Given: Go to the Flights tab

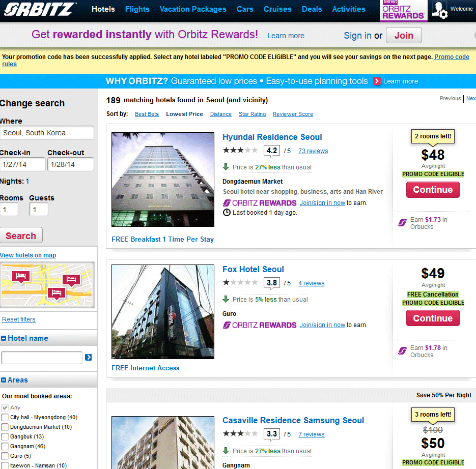Looking at the screenshot, I should click(137, 9).
